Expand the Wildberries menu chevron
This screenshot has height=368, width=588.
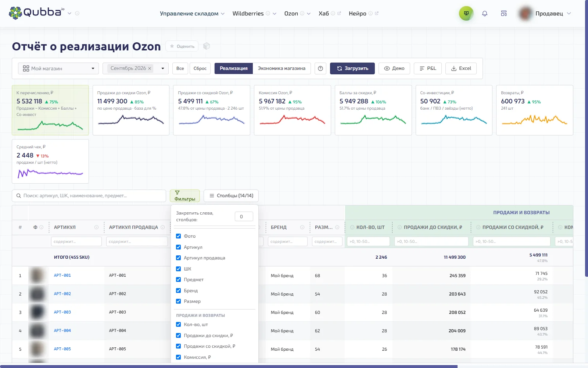point(275,14)
